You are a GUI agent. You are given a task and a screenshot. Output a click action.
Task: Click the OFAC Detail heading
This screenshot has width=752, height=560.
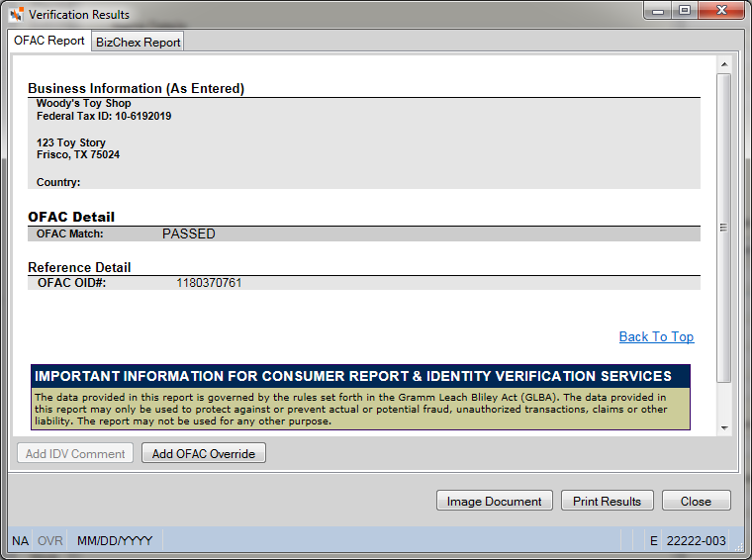tap(71, 217)
